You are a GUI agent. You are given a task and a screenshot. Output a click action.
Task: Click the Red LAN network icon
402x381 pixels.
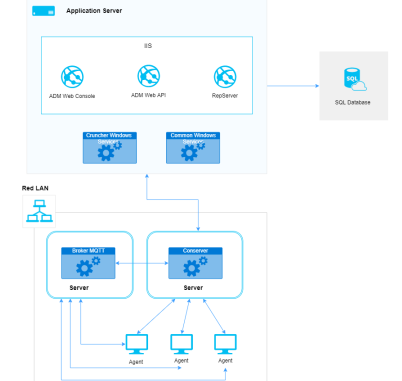39,211
